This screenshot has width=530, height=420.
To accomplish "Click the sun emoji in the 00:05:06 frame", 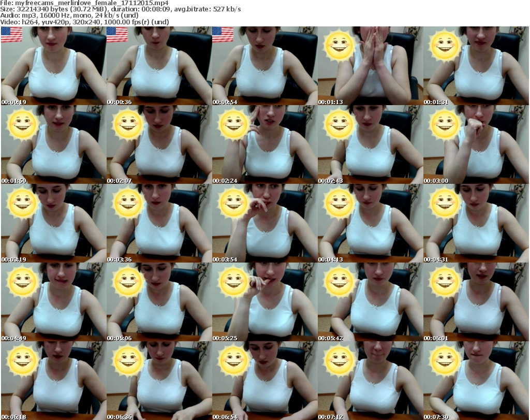I will (128, 282).
